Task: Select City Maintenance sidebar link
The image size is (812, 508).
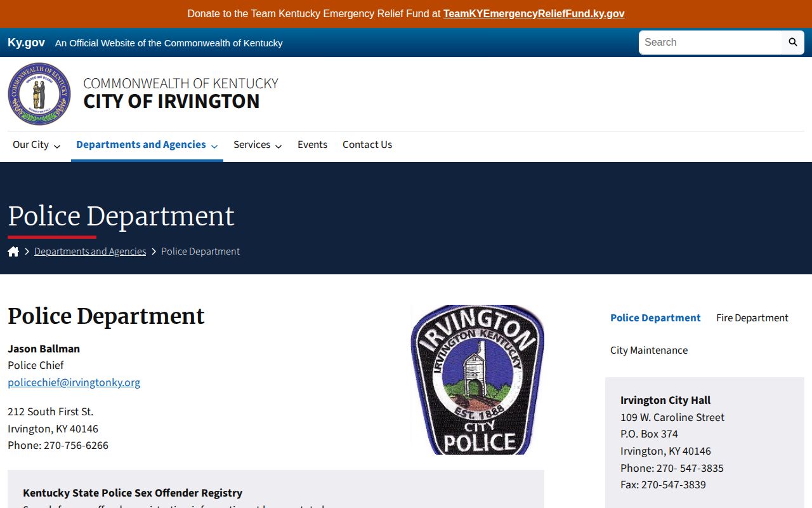Action: [649, 350]
